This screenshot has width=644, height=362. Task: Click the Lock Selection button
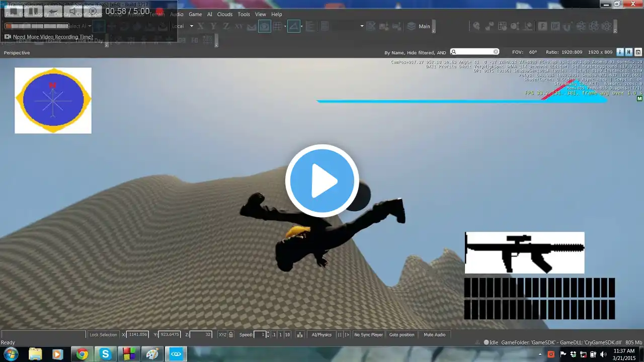click(x=103, y=334)
